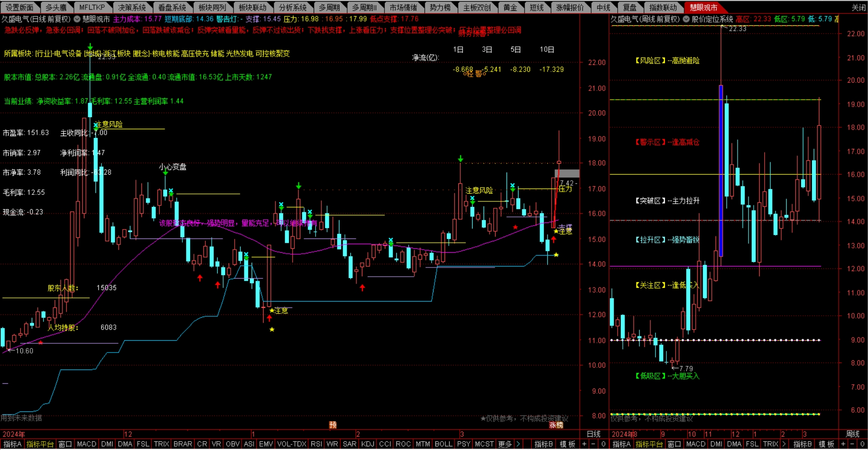868x450 pixels.
Task: Zoom out the weekly chart with − button
Action: 852,444
